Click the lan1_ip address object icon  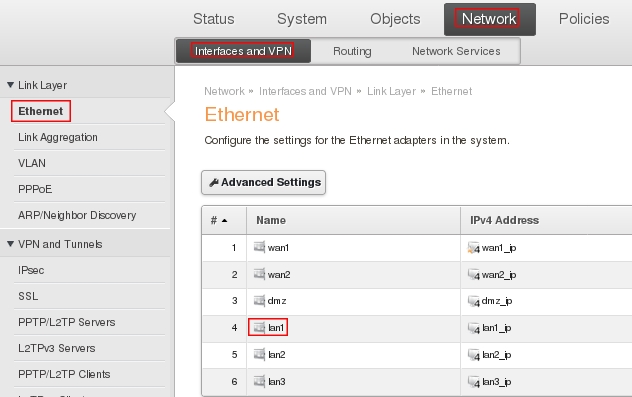474,328
